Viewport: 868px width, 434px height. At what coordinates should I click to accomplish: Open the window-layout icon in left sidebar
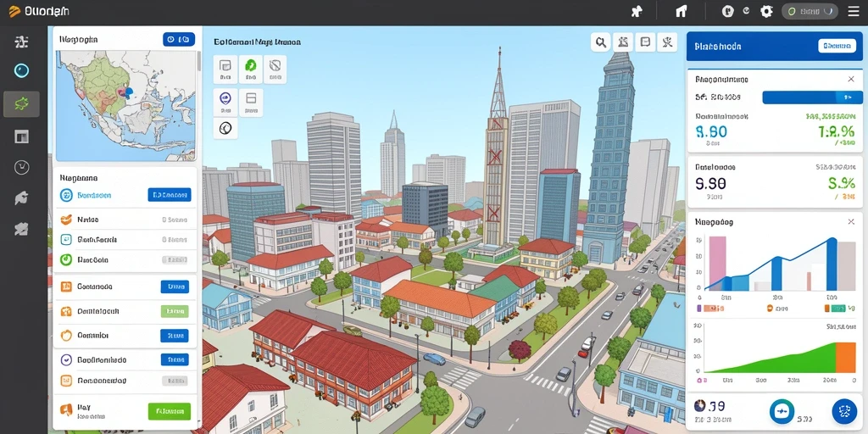tap(21, 136)
